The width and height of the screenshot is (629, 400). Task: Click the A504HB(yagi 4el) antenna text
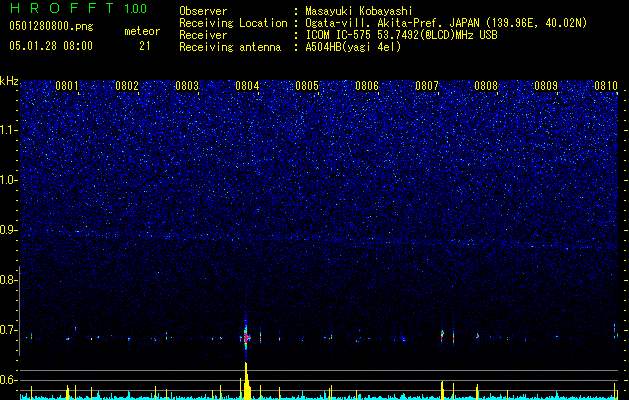click(353, 47)
